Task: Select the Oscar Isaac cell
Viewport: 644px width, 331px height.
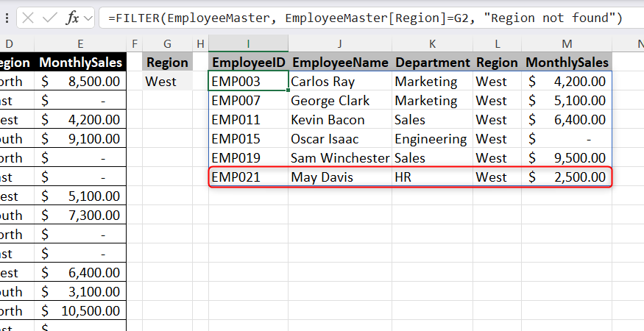Action: click(340, 139)
